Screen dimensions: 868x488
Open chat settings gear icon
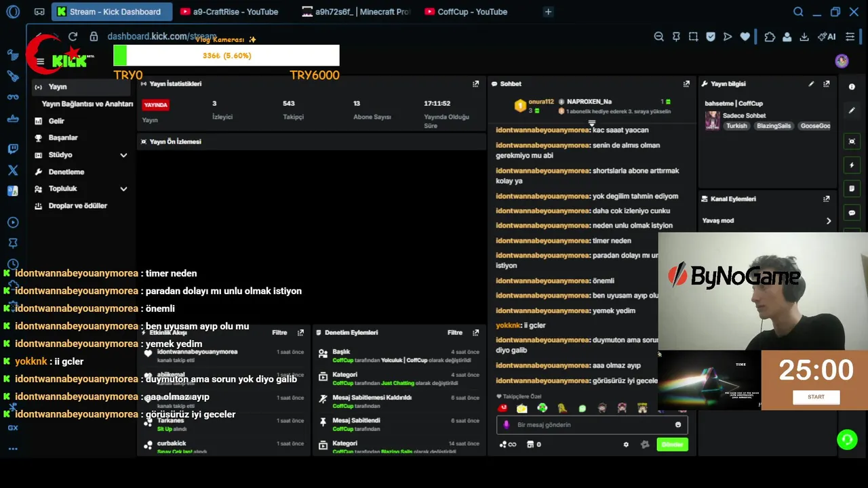pos(626,445)
